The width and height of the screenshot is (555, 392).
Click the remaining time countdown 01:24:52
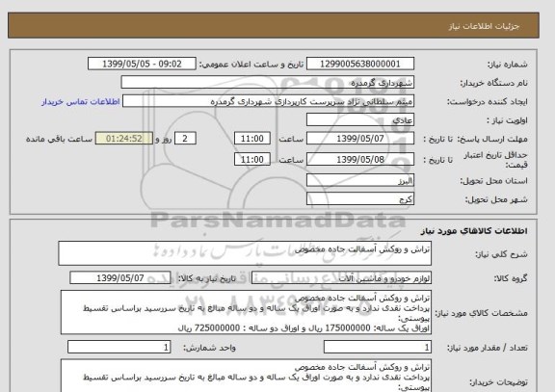[x=124, y=139]
